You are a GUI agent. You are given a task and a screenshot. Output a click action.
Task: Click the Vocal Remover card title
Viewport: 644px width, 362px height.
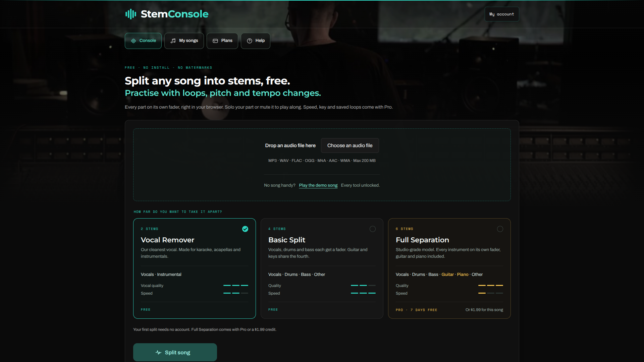(x=167, y=240)
